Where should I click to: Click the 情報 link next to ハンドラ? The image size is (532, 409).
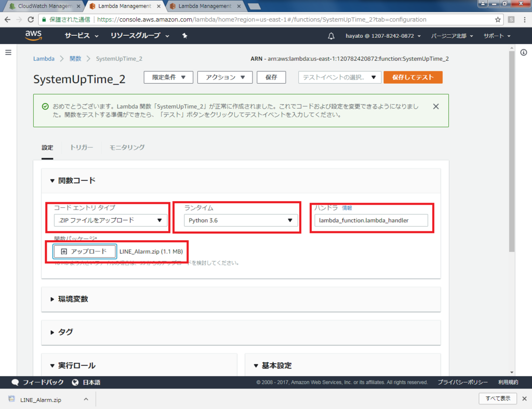click(x=347, y=208)
